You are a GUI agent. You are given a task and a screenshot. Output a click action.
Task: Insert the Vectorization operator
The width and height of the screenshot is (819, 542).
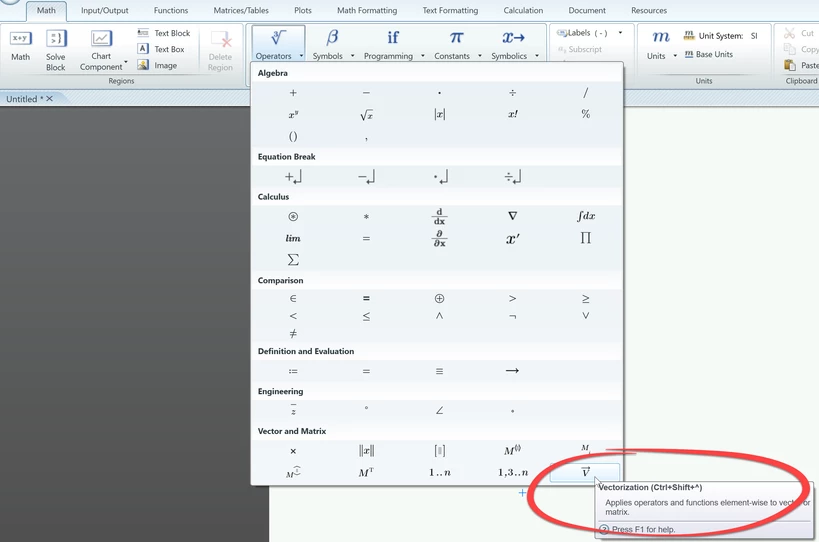click(x=586, y=472)
